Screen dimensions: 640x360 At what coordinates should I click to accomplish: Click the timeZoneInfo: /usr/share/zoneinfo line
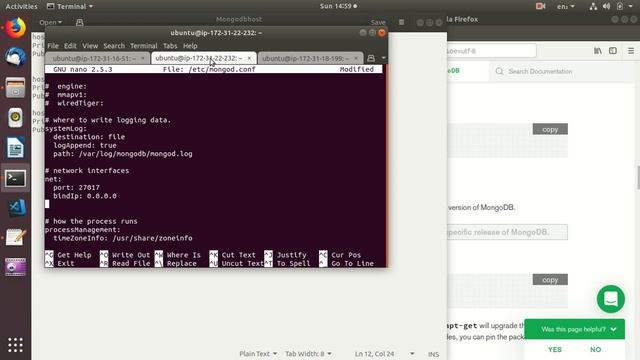coord(122,238)
